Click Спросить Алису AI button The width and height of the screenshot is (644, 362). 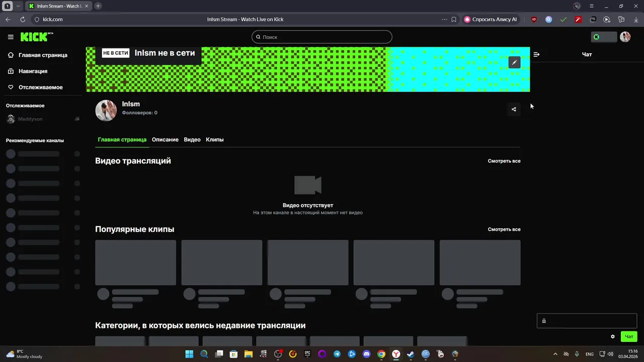491,19
